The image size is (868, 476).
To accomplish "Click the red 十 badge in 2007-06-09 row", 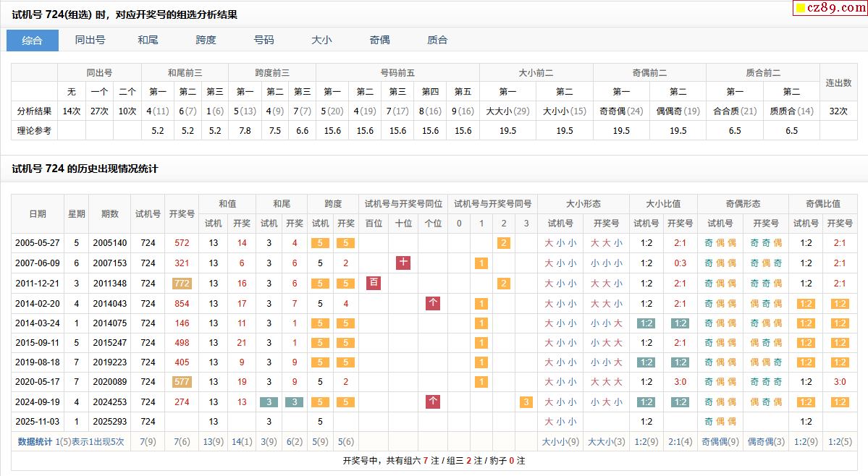I will pyautogui.click(x=403, y=263).
